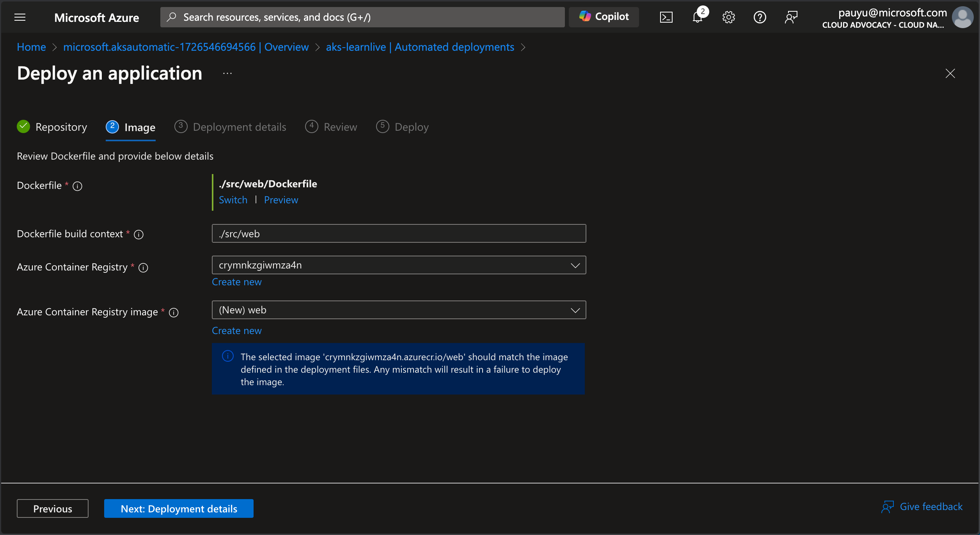The image size is (980, 535).
Task: Click the info icon in the blue message
Action: tap(228, 356)
